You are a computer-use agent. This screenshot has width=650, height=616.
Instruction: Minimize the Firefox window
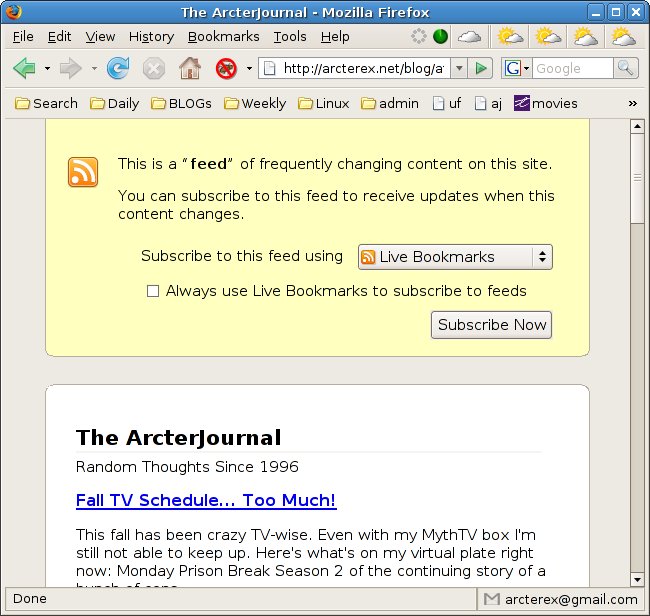596,12
